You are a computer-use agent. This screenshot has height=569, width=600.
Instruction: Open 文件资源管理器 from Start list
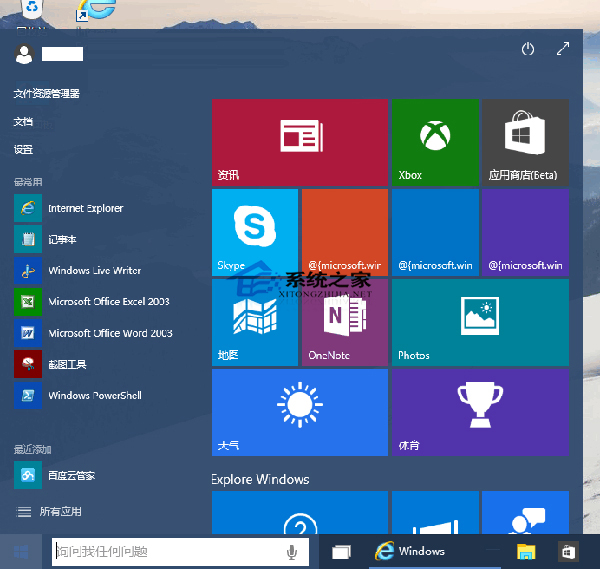coord(47,93)
